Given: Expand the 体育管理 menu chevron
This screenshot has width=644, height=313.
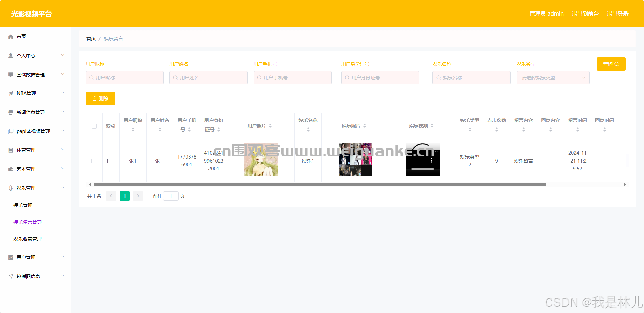Looking at the screenshot, I should pos(63,149).
